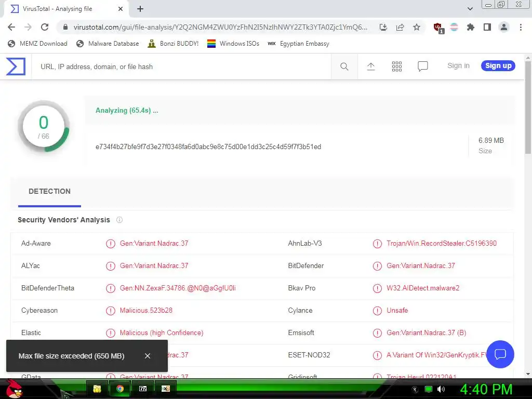Open the Chrome profile avatar icon

coord(504,27)
